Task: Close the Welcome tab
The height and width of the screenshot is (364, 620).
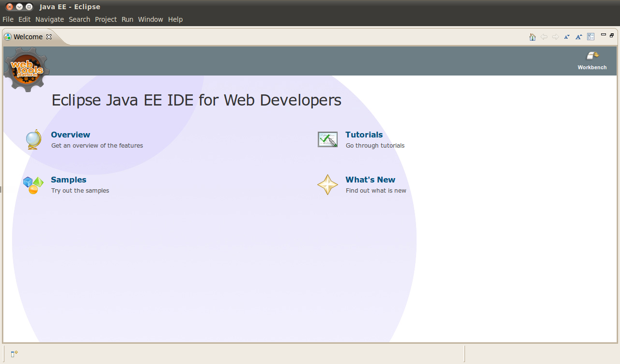Action: tap(49, 37)
